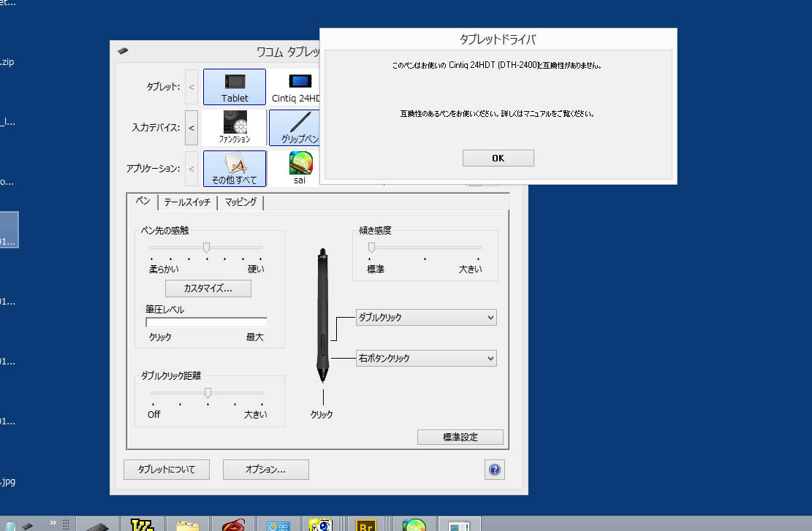This screenshot has width=812, height=531.
Task: Click the grip pen illustration
Action: coord(322,316)
